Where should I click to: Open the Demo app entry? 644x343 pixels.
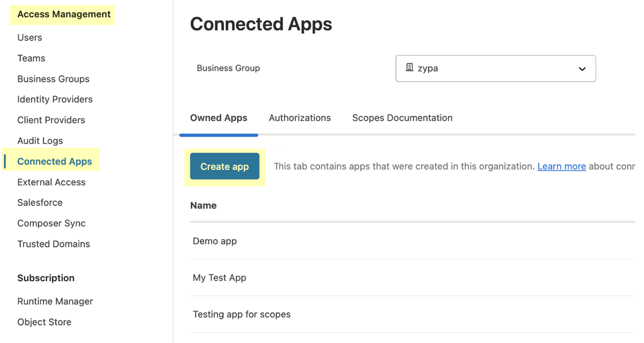click(x=215, y=241)
